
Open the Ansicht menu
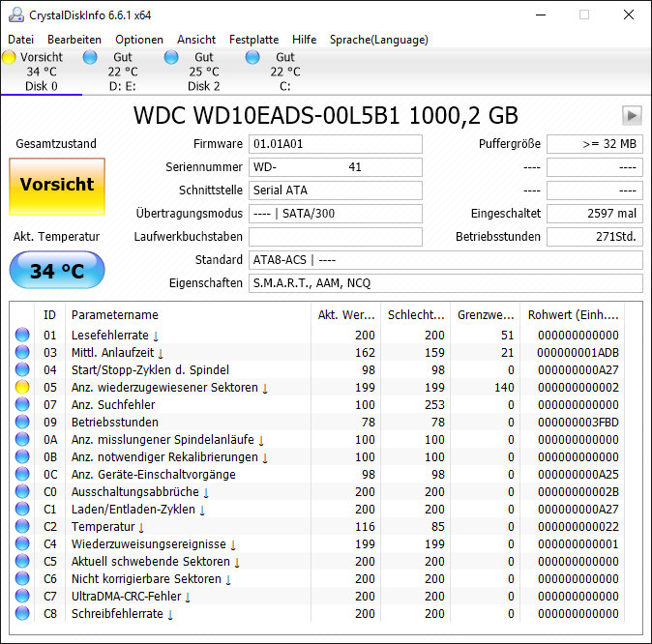pos(196,40)
